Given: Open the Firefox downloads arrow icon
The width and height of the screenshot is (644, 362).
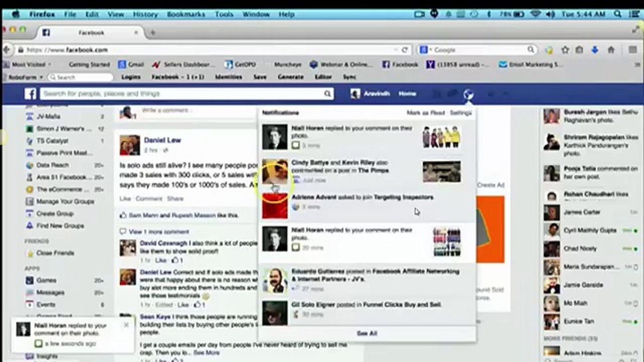Looking at the screenshot, I should point(595,50).
